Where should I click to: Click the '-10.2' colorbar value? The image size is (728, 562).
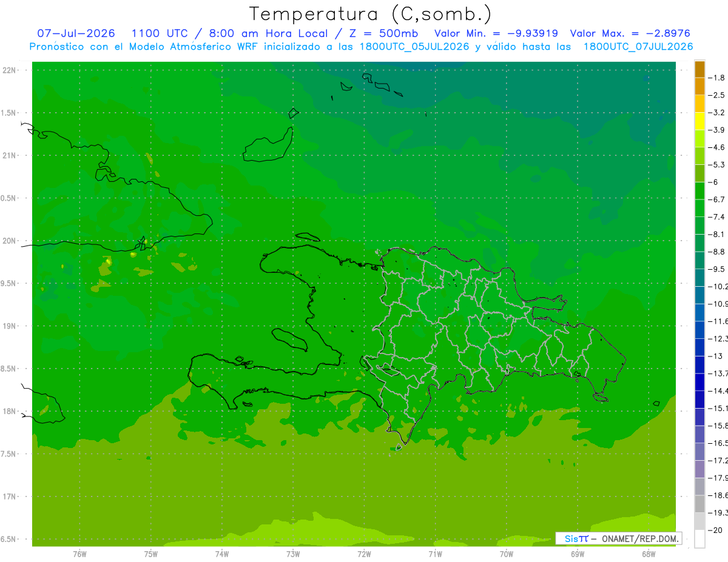point(718,286)
